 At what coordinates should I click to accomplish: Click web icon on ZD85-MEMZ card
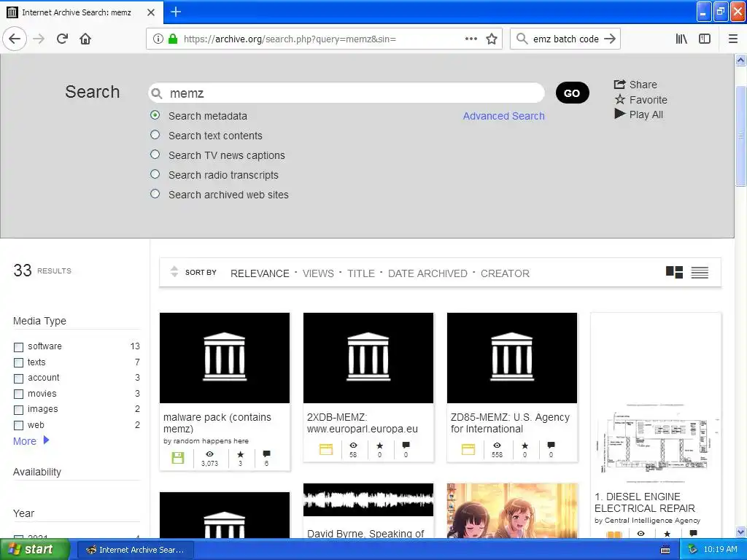point(468,449)
